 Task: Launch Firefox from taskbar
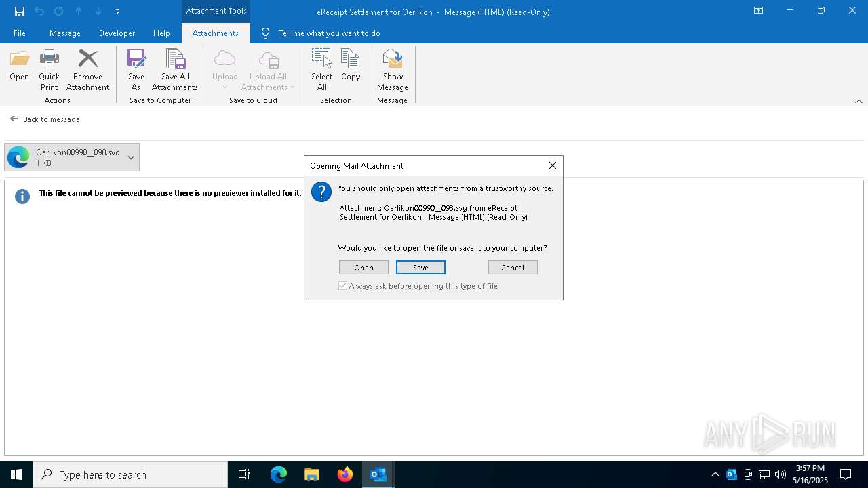[x=345, y=474]
